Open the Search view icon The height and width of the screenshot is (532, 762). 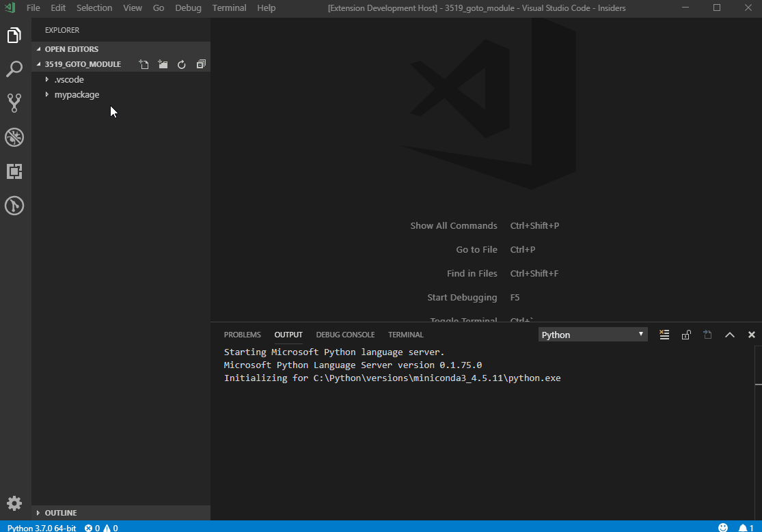(14, 69)
